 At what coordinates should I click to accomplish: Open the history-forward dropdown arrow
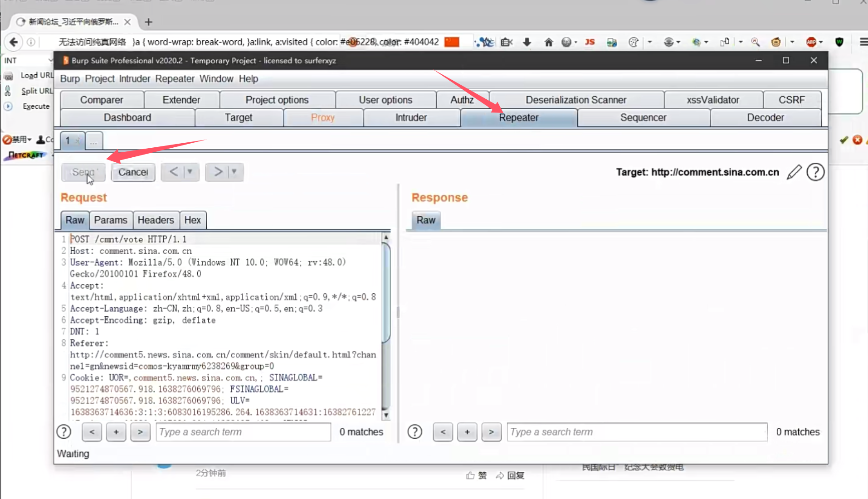coord(234,172)
